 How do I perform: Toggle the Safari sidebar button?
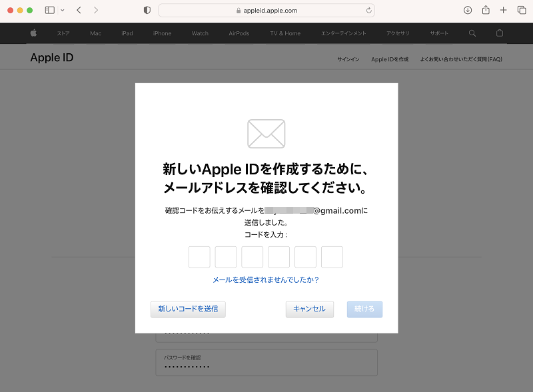click(x=49, y=10)
